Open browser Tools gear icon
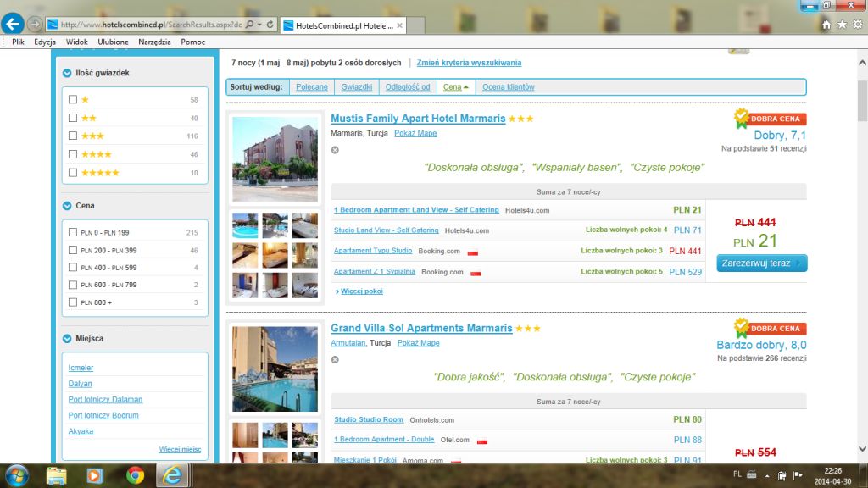Screen dimensions: 868x488 [x=858, y=25]
